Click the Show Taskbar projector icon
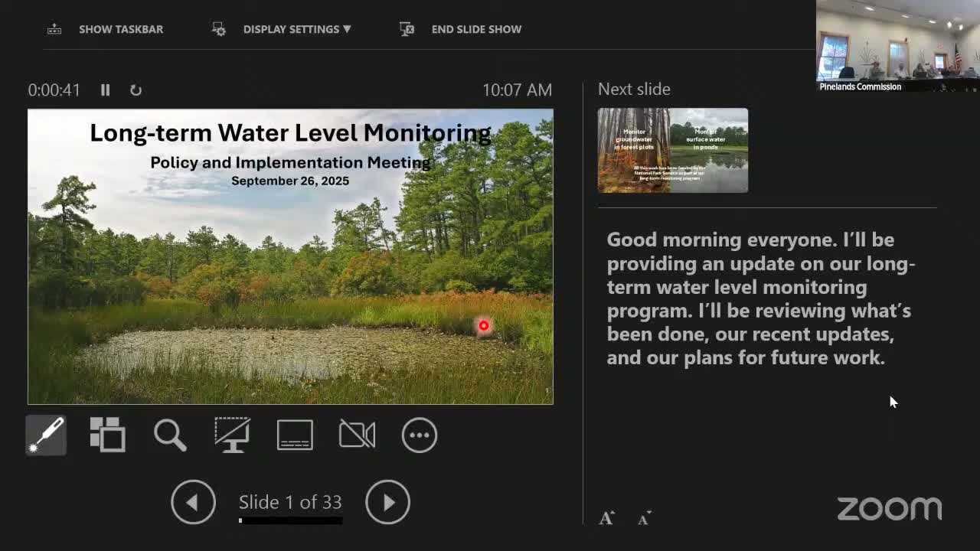 [54, 29]
